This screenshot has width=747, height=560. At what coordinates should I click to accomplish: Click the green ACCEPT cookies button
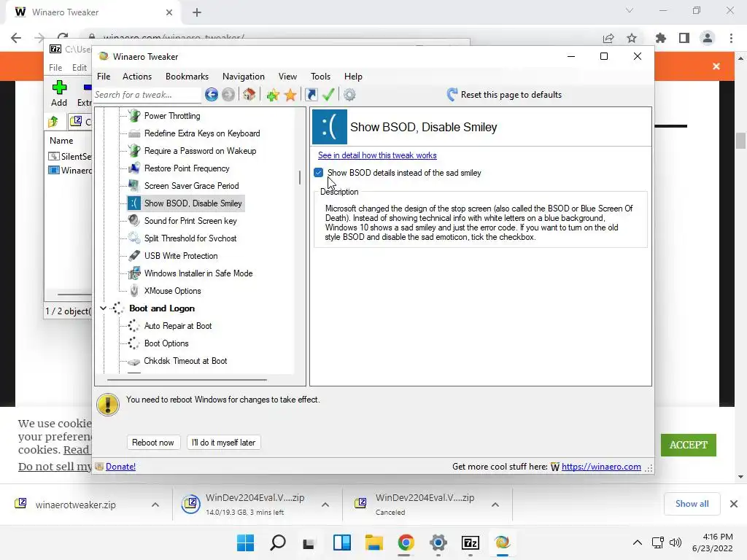(689, 445)
